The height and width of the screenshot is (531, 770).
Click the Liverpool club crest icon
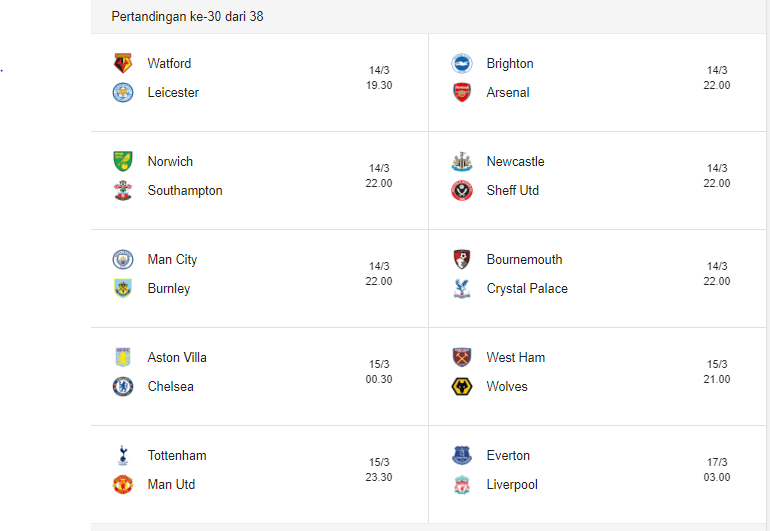tap(461, 485)
